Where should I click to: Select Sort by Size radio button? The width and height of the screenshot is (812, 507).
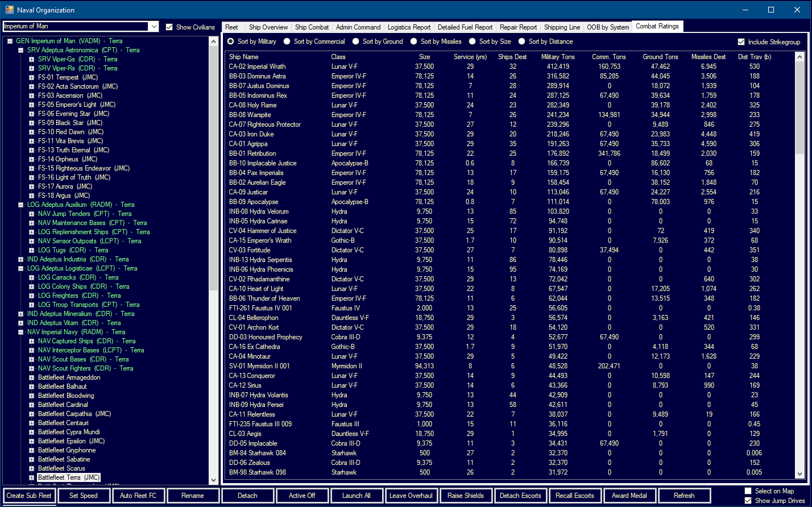point(473,41)
